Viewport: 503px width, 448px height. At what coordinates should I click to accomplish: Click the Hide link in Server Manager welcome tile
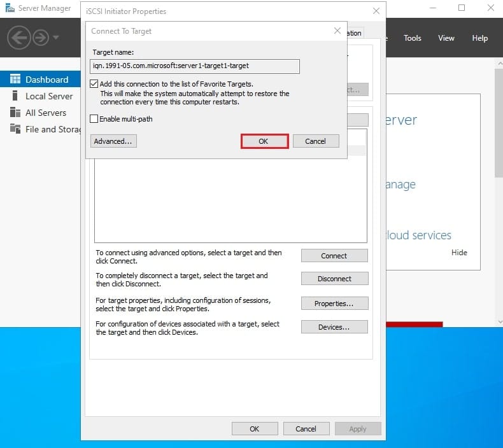(x=459, y=253)
